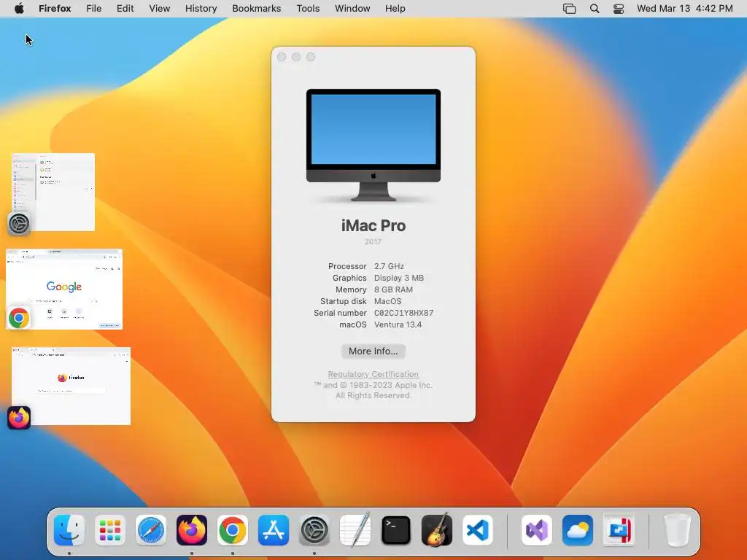Switch to the Firefox window thumbnail
Image resolution: width=747 pixels, height=560 pixels.
71,386
